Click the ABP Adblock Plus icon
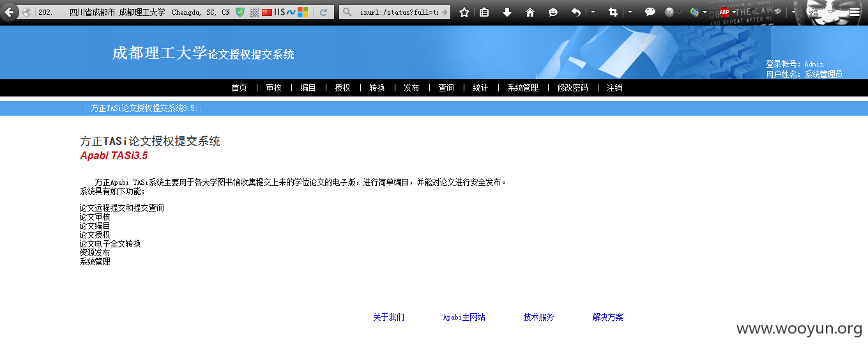868x347 pixels. [x=724, y=12]
